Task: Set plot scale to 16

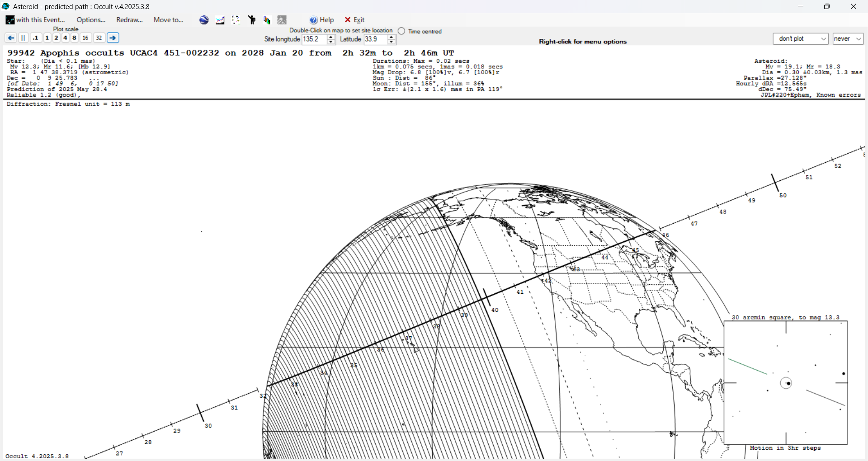Action: [x=85, y=38]
